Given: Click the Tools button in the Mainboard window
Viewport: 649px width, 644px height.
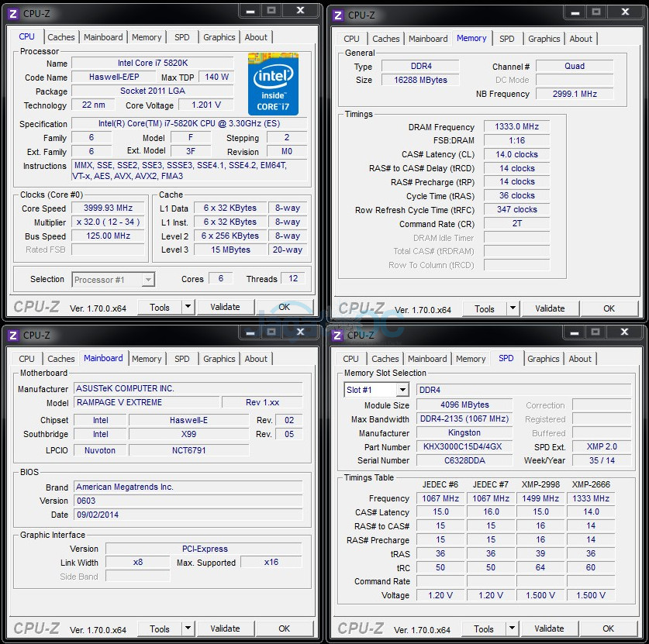Looking at the screenshot, I should pos(160,629).
